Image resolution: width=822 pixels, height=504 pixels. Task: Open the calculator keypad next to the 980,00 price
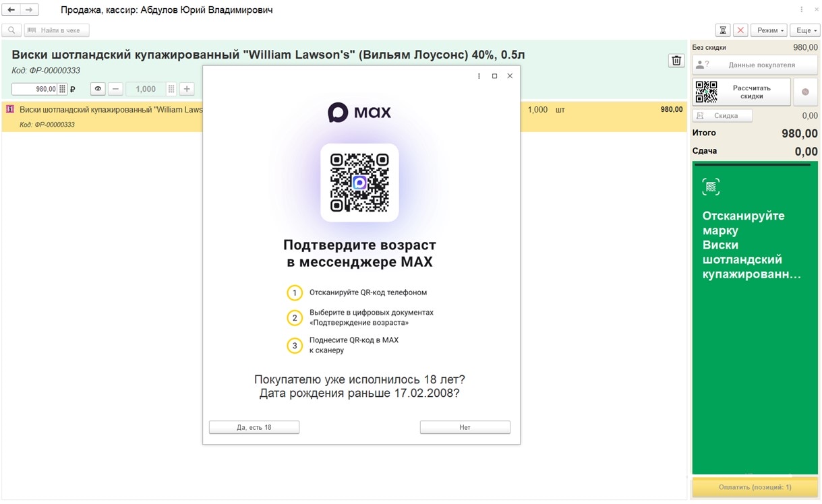[x=61, y=88]
